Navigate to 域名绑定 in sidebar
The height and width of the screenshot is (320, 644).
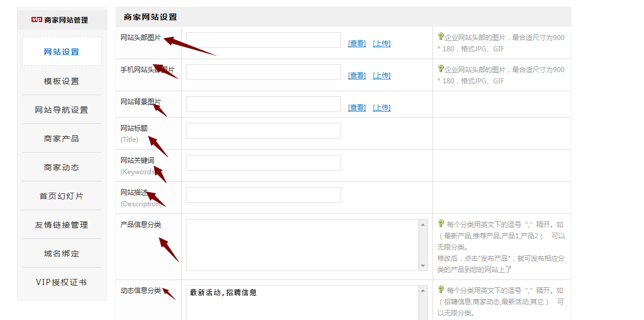(x=62, y=254)
